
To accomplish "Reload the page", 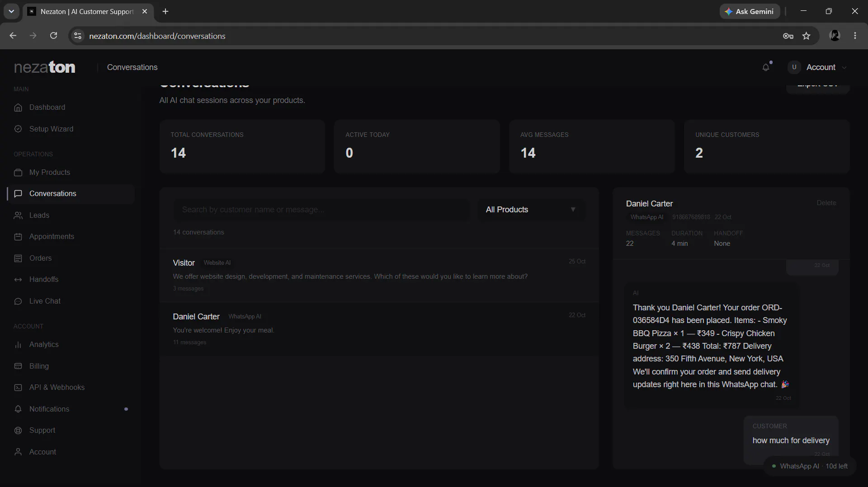I will click(53, 36).
